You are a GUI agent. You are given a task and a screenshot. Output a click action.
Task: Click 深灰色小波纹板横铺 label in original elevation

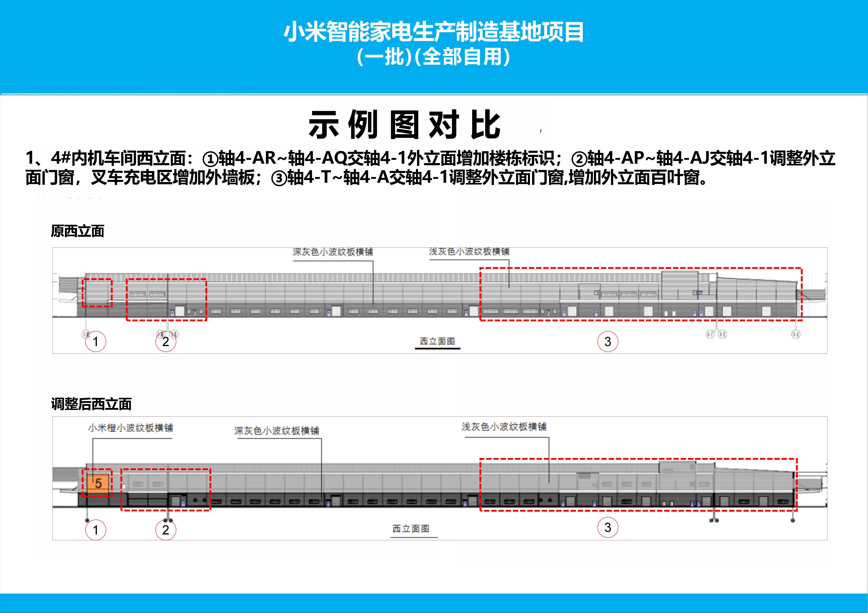333,252
